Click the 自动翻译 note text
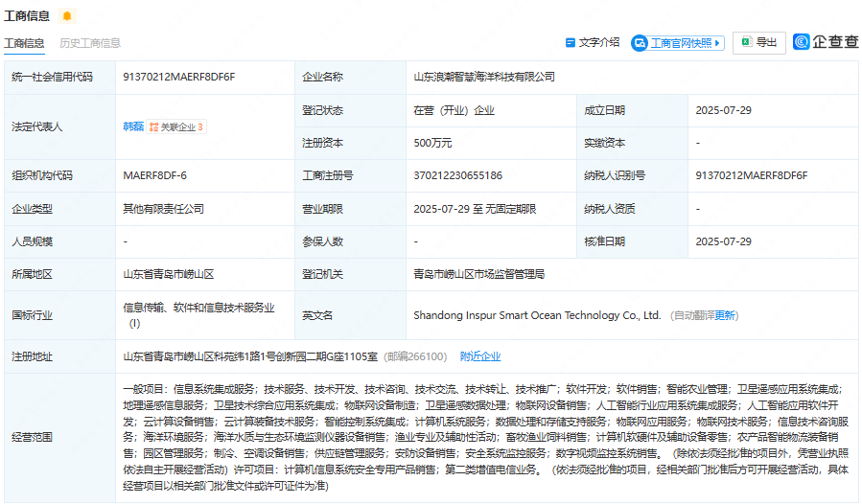Viewport: 862px width, 504px height. (695, 315)
